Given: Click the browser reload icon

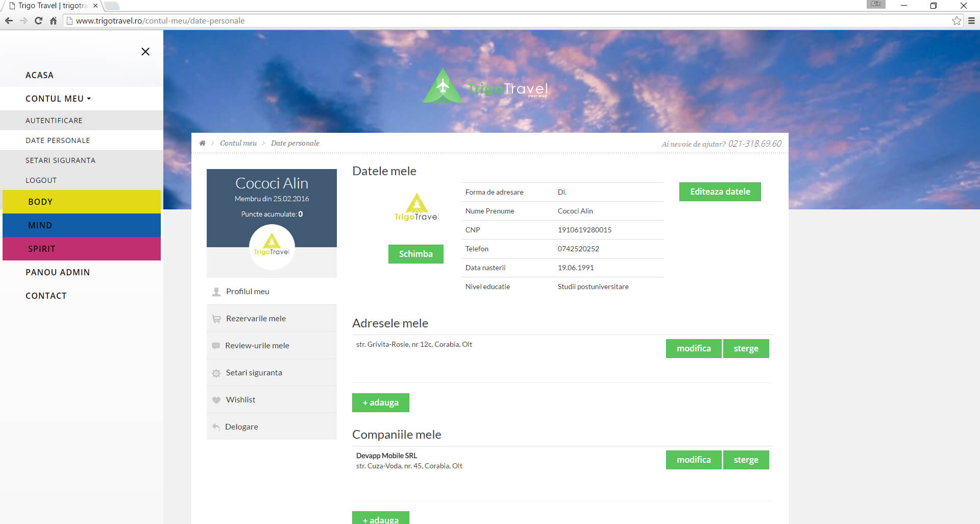Looking at the screenshot, I should point(38,21).
